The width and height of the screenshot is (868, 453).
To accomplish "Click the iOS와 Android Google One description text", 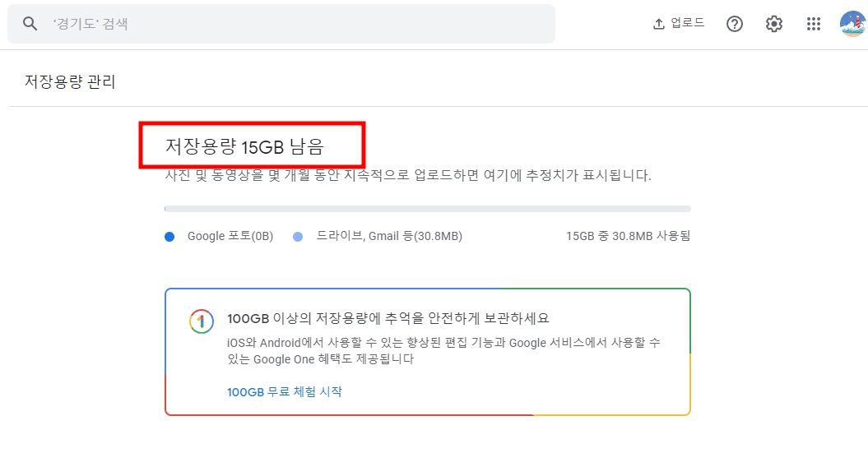I will tap(443, 351).
